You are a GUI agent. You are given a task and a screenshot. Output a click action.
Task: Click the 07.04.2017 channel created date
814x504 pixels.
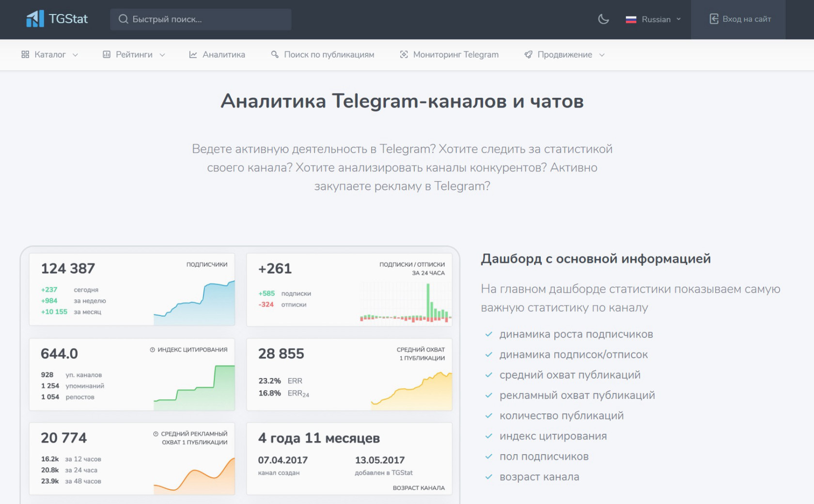click(x=282, y=460)
